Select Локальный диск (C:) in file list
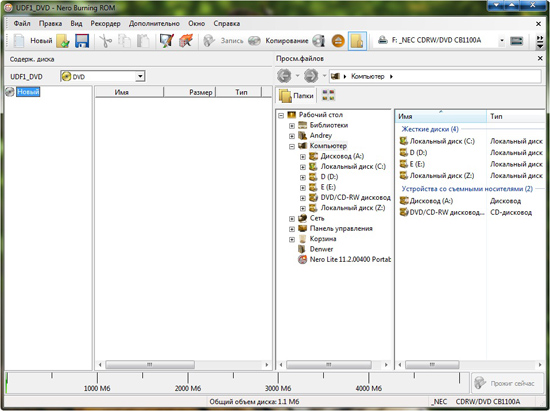550x411 pixels. (437, 141)
